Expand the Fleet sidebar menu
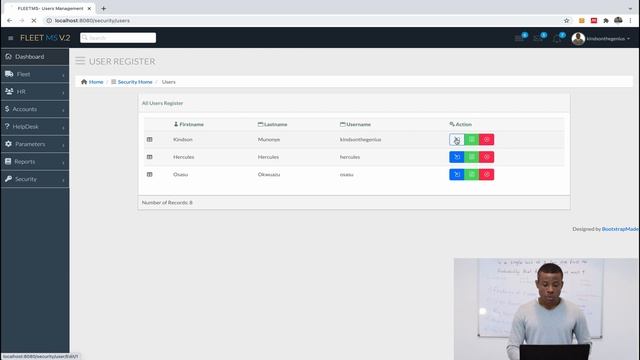 pos(35,74)
